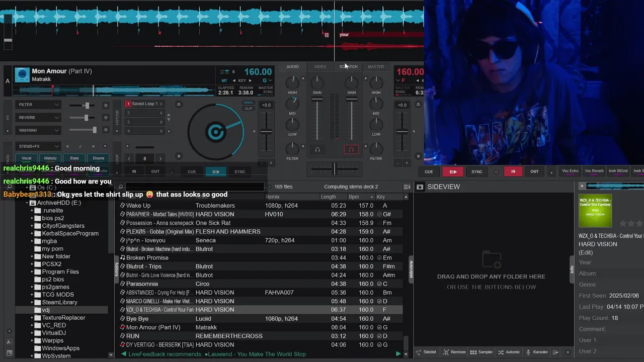The image size is (644, 362).
Task: Toggle MT master tempo on deck A
Action: click(x=224, y=80)
